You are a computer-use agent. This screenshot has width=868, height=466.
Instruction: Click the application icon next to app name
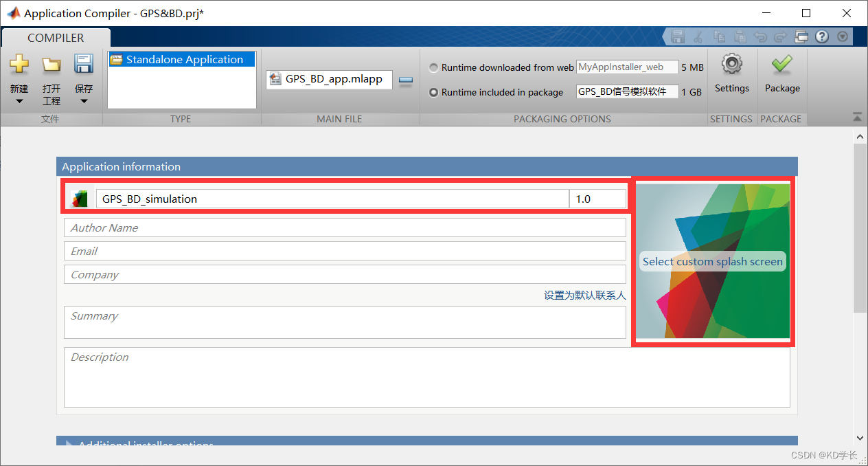click(x=80, y=199)
